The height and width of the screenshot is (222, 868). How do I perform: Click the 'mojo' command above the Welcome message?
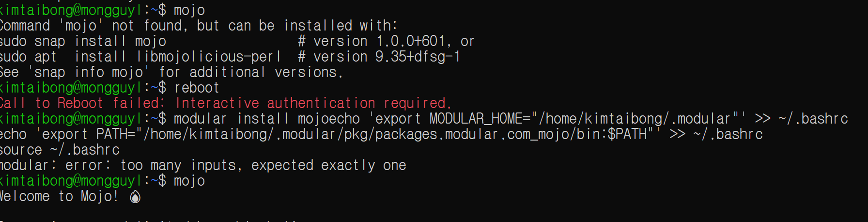pyautogui.click(x=189, y=181)
